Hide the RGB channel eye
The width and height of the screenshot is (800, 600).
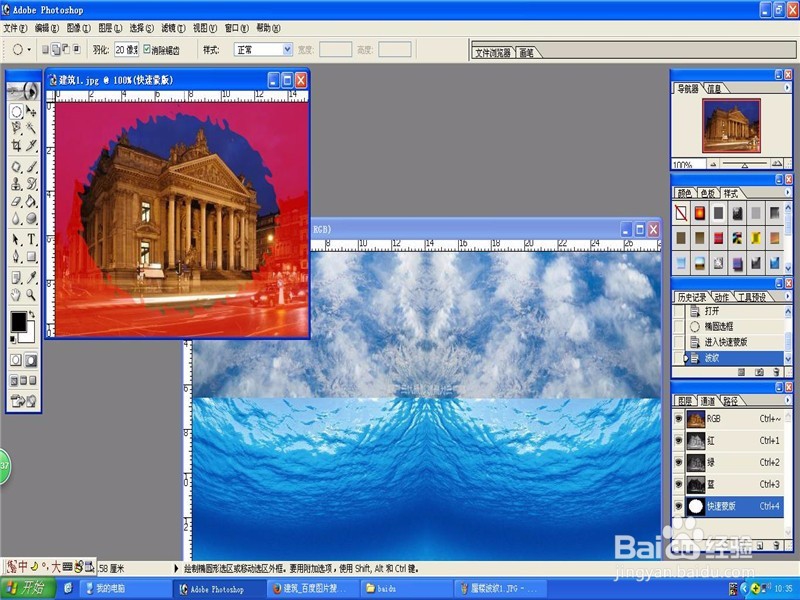point(678,419)
